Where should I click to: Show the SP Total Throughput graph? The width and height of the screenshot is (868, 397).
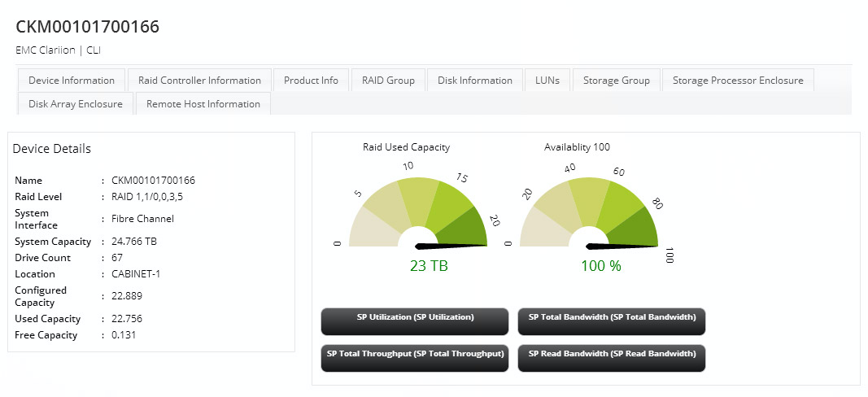(x=415, y=358)
